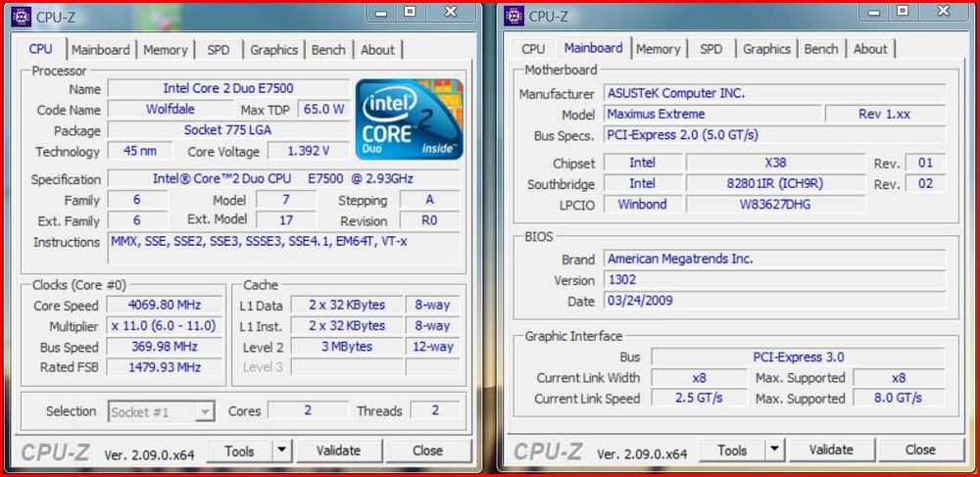980x477 pixels.
Task: Close the left CPU-Z window via X
Action: 450,12
